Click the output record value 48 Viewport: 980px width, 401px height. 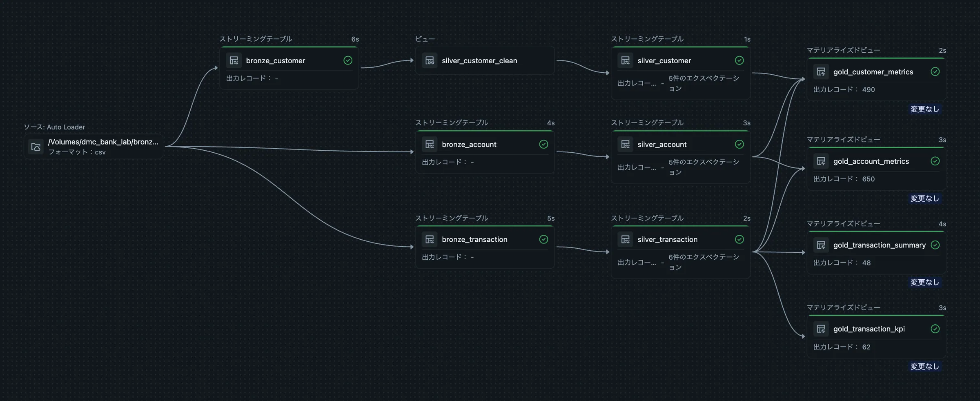(x=866, y=263)
